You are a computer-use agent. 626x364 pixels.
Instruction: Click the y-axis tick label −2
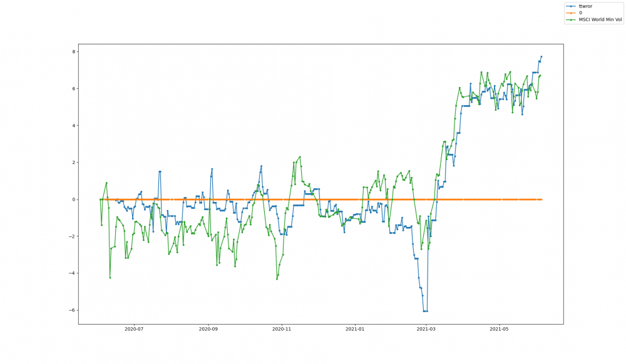click(x=72, y=236)
